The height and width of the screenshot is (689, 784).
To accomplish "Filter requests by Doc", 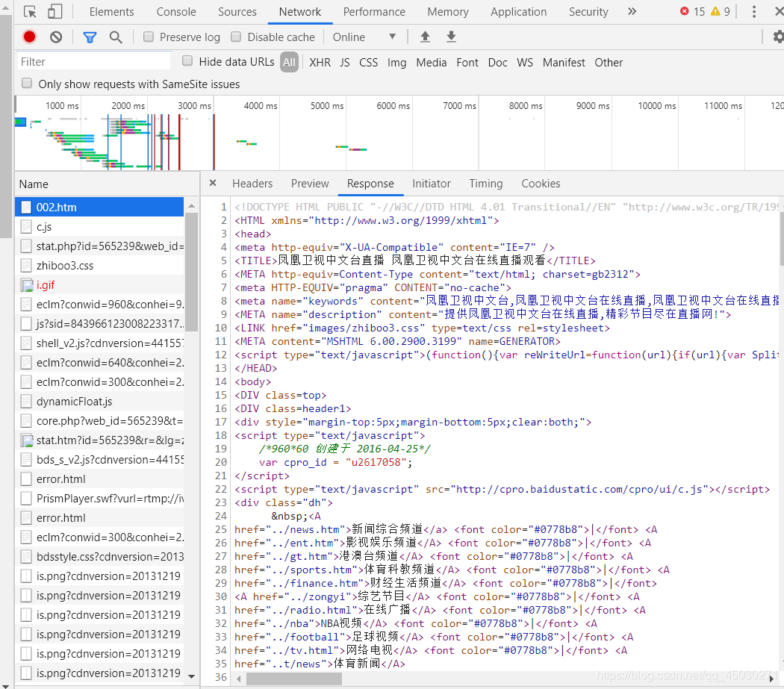I will [497, 63].
